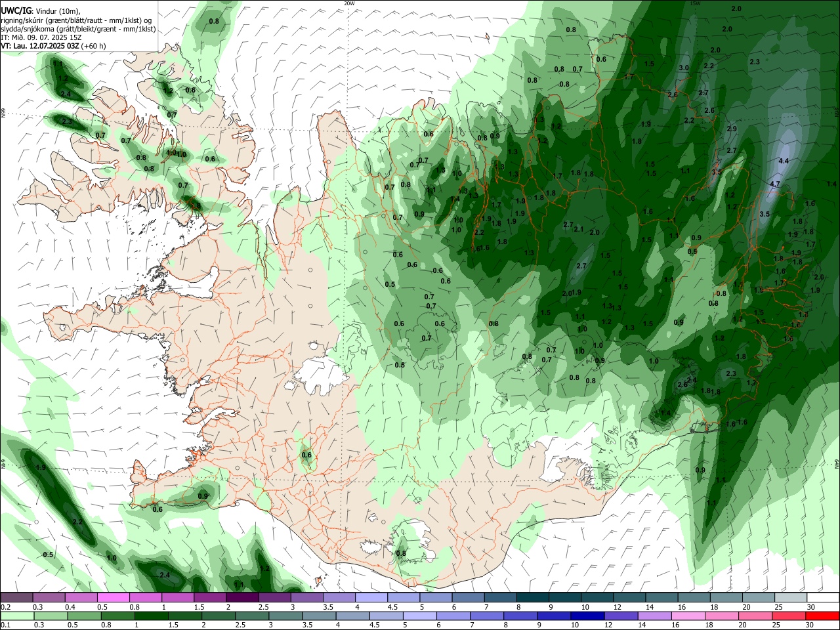Click the 20W longitude label
Viewport: 840px width, 630px height.
(x=350, y=3)
